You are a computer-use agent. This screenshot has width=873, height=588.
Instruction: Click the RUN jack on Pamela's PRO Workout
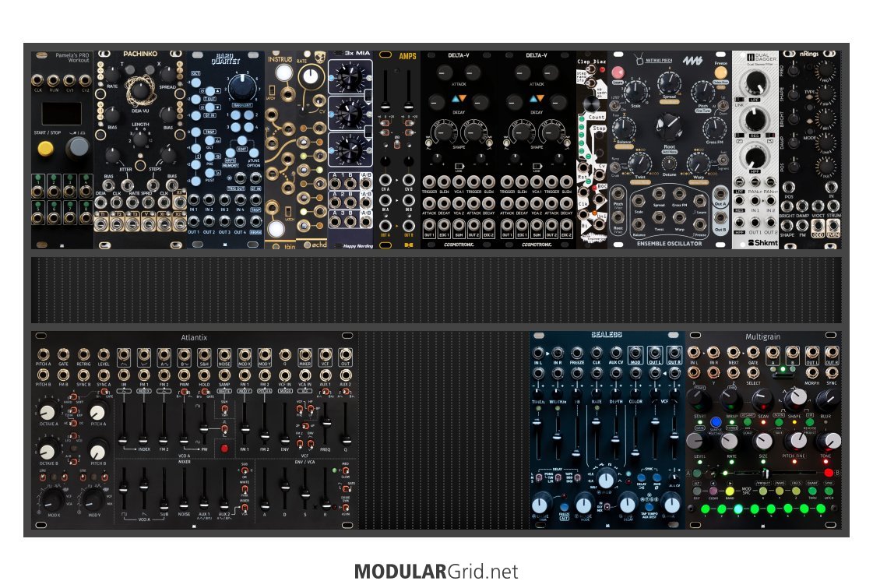click(x=54, y=79)
